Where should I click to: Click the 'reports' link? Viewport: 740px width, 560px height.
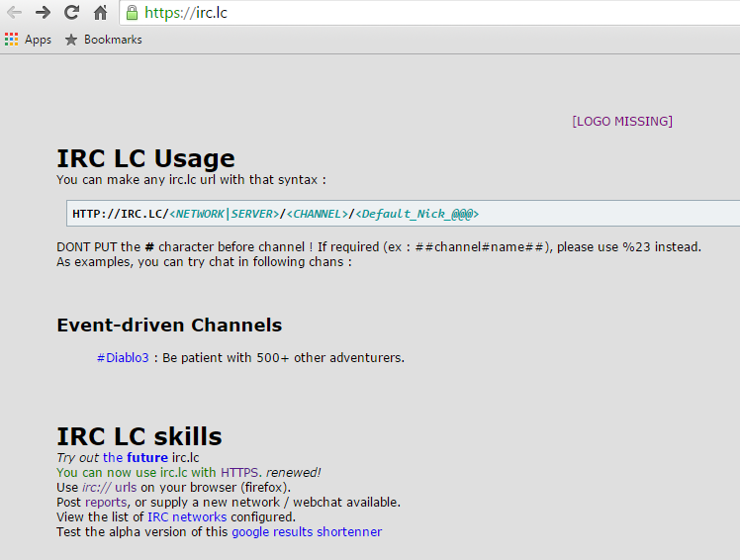(106, 503)
